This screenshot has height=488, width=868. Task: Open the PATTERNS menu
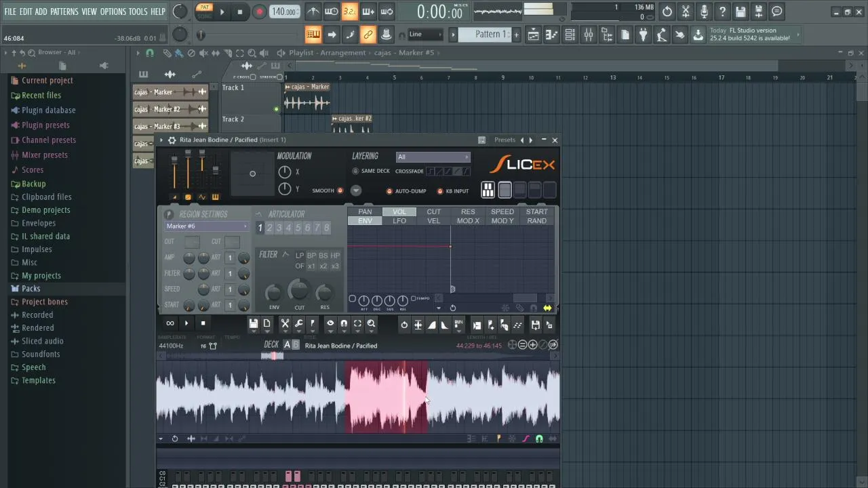pyautogui.click(x=64, y=12)
